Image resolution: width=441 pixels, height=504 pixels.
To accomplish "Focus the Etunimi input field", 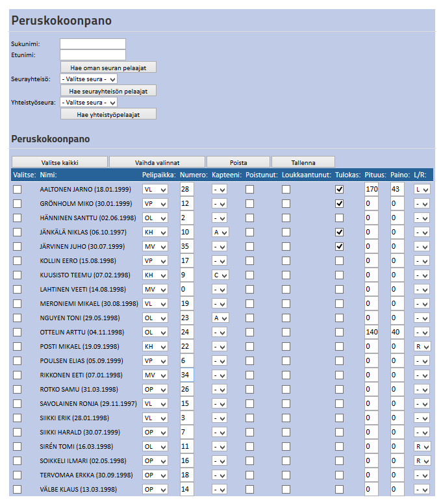I will coord(93,55).
